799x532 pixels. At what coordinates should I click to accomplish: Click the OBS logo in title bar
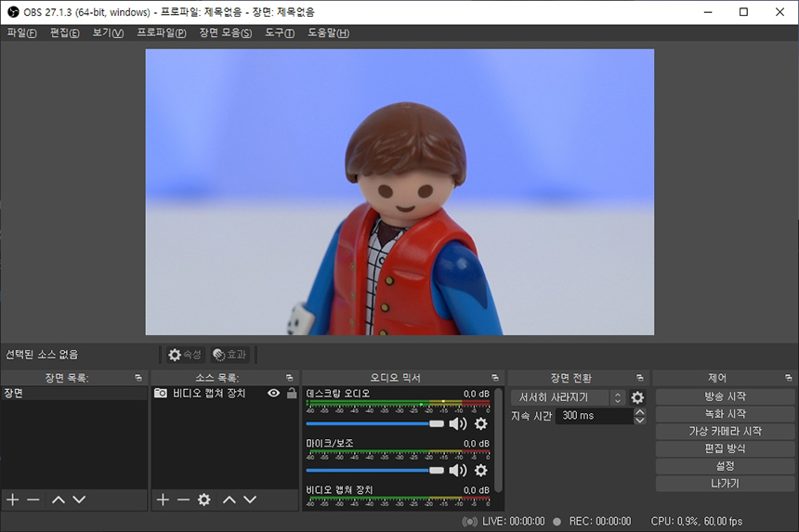pyautogui.click(x=13, y=12)
